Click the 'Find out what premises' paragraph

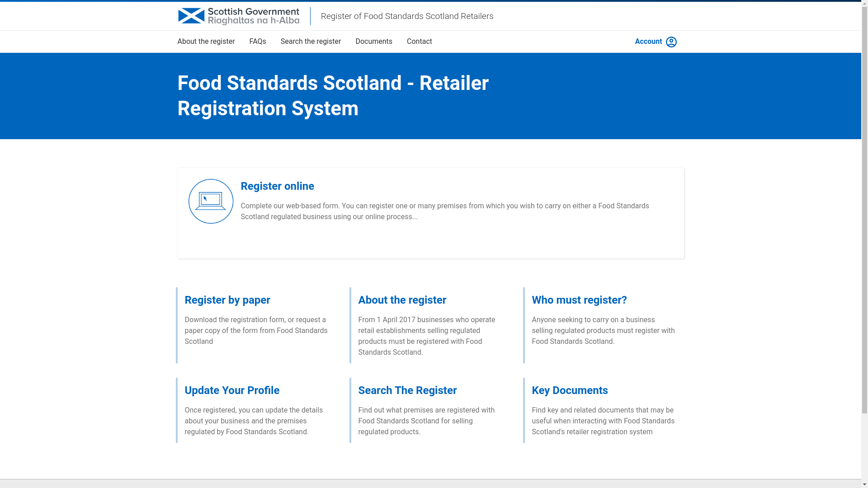coord(426,421)
